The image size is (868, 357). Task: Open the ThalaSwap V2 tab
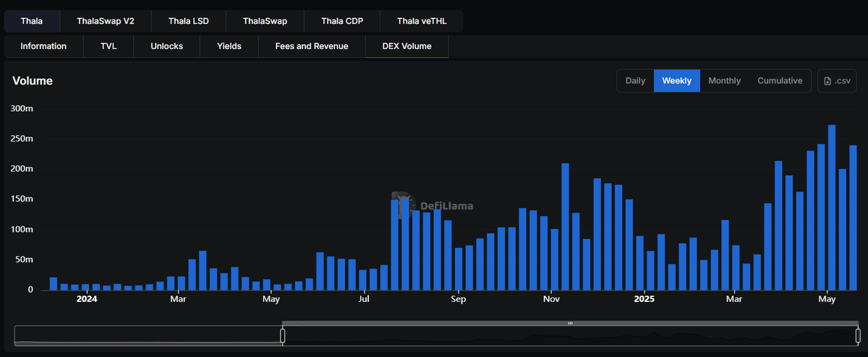tap(106, 21)
